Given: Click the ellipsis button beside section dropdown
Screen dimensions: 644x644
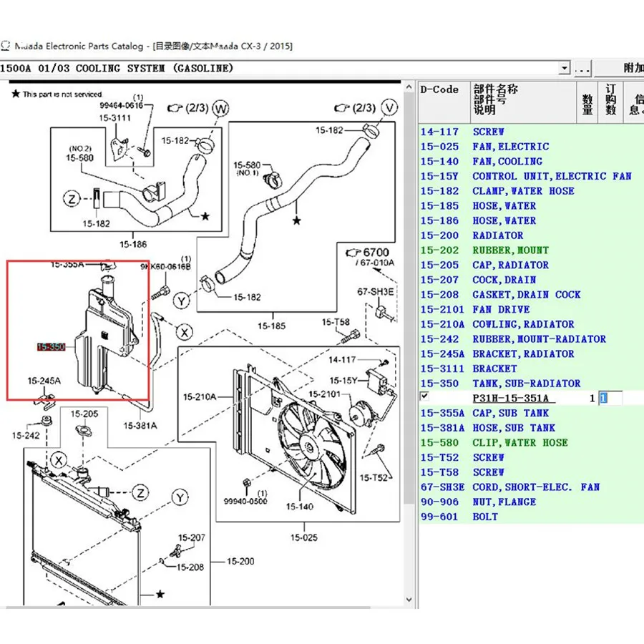Looking at the screenshot, I should (x=582, y=69).
